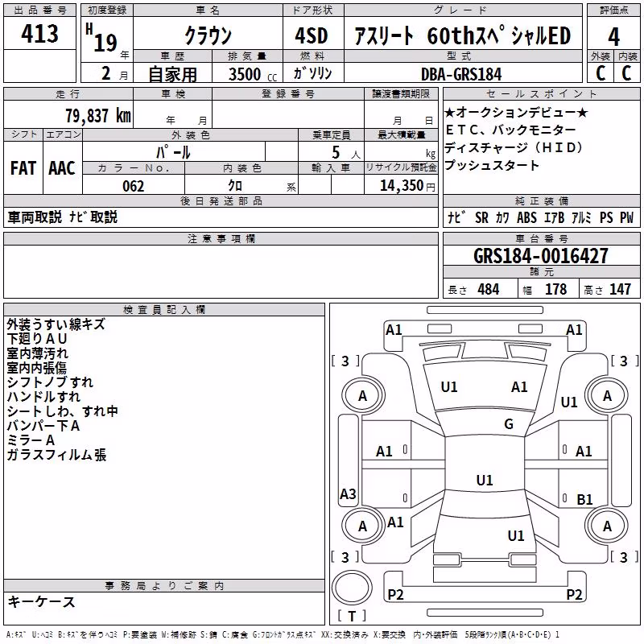Screen dimensions: 644x644
Task: Select the sales point プッシュスタート
Action: [x=492, y=165]
